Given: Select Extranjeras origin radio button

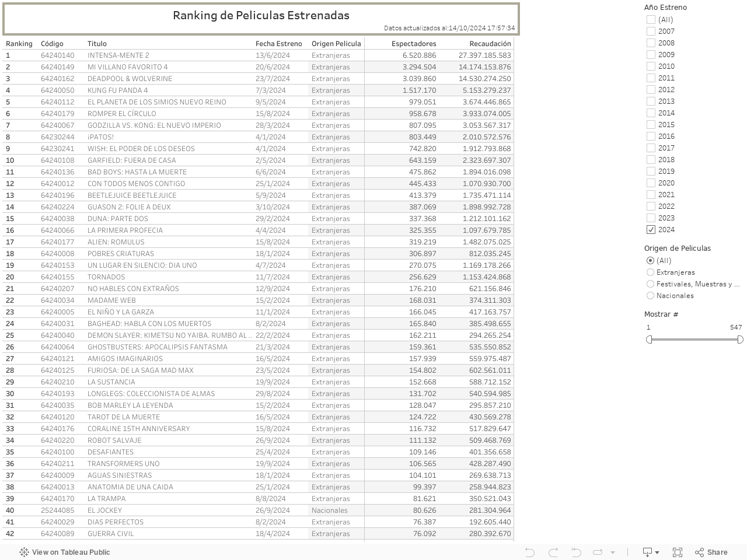Looking at the screenshot, I should 650,272.
